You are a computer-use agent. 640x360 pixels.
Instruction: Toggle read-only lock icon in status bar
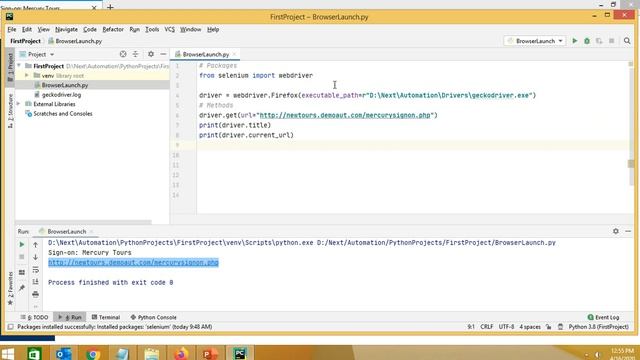(549, 327)
